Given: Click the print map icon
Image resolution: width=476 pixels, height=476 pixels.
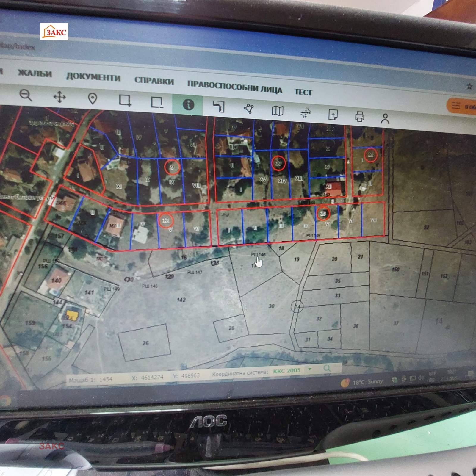Looking at the screenshot, I should 360,116.
